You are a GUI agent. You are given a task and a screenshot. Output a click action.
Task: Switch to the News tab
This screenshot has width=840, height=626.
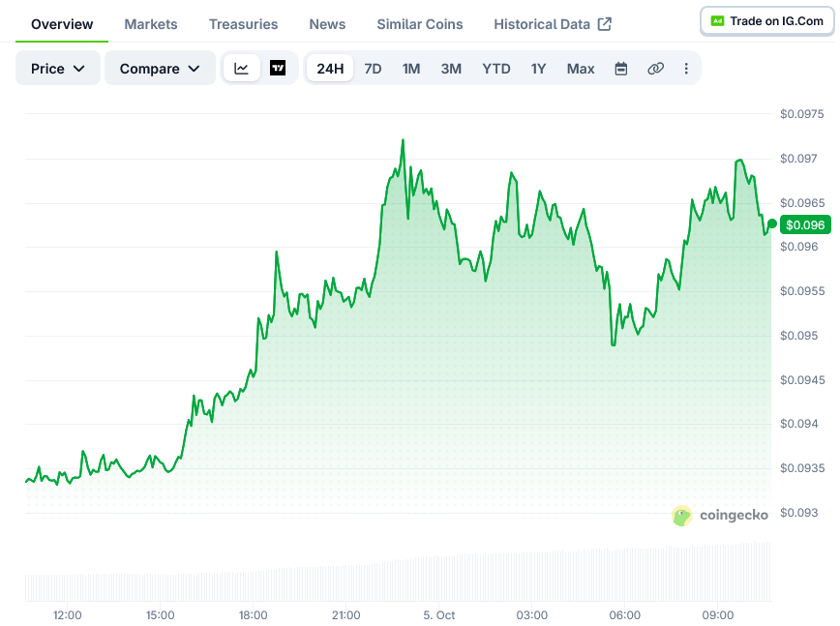[327, 24]
